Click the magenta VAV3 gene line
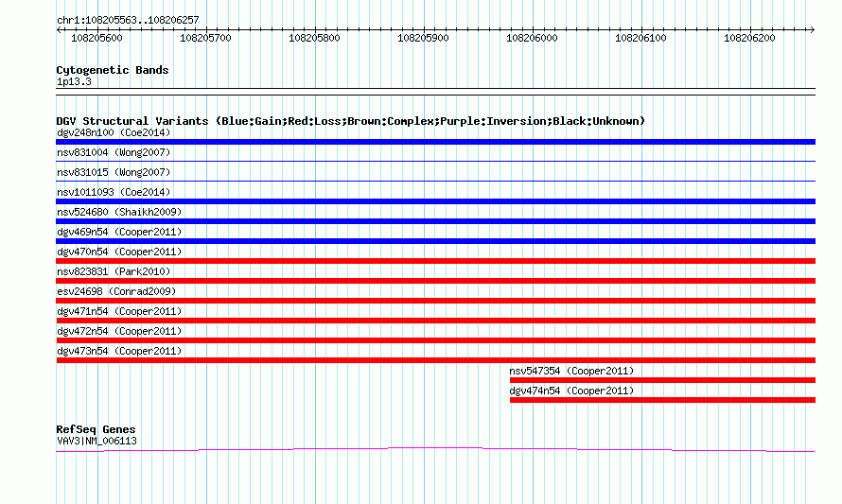 pos(435,449)
